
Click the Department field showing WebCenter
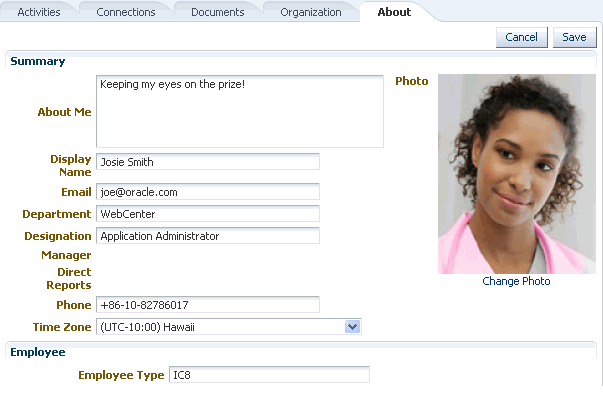(x=208, y=214)
